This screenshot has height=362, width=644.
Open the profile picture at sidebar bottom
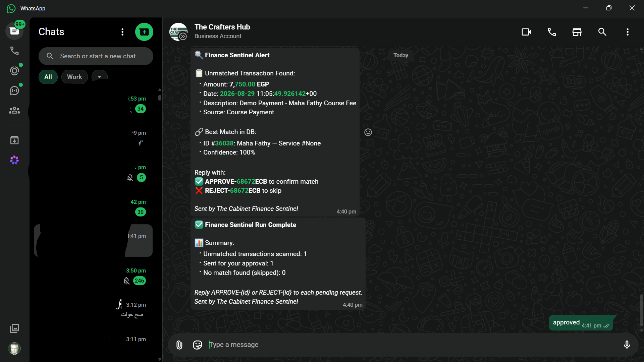click(14, 349)
